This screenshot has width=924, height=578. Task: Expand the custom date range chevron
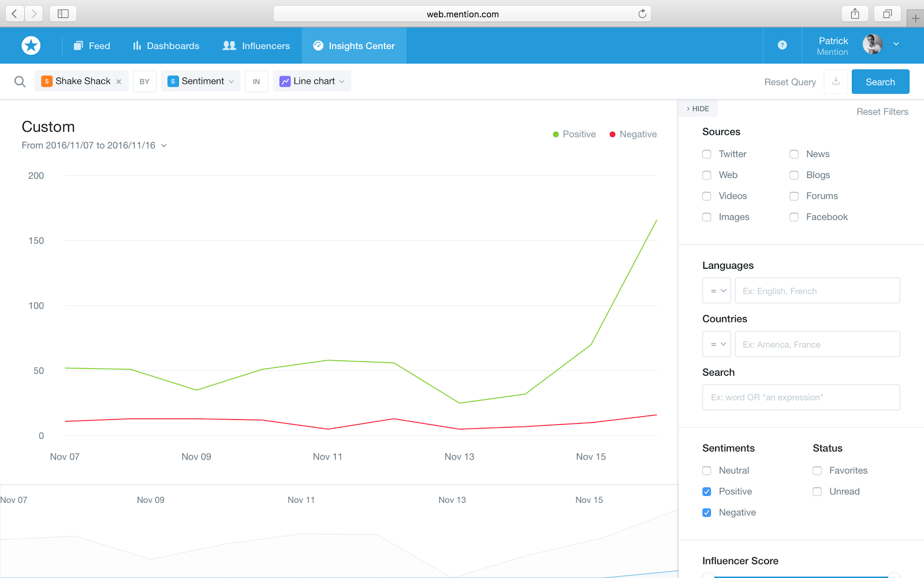point(164,146)
